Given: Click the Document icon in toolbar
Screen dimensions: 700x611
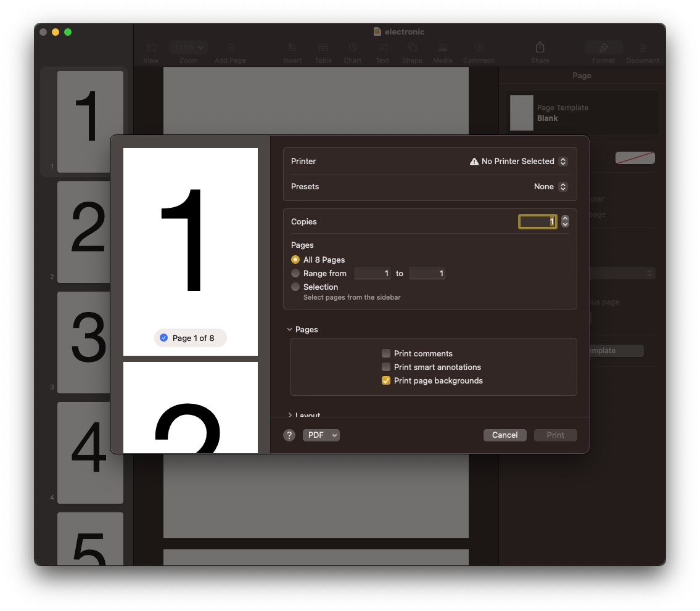Looking at the screenshot, I should [x=643, y=48].
